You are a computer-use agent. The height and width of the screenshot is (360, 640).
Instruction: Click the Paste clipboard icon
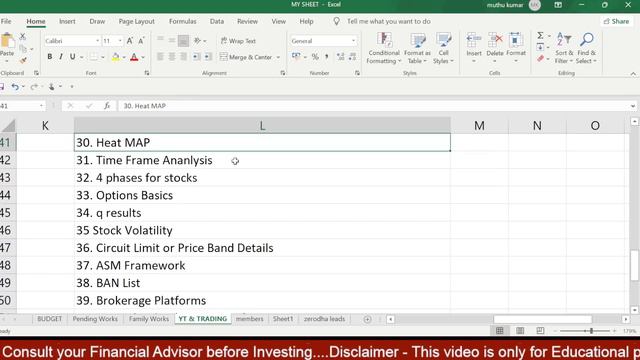(x=7, y=41)
